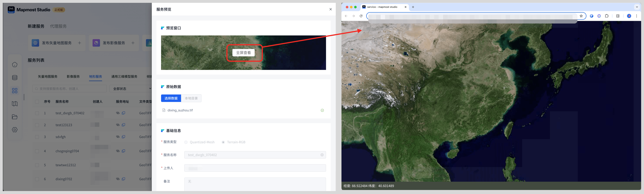Click the 全屏查看 button

243,53
